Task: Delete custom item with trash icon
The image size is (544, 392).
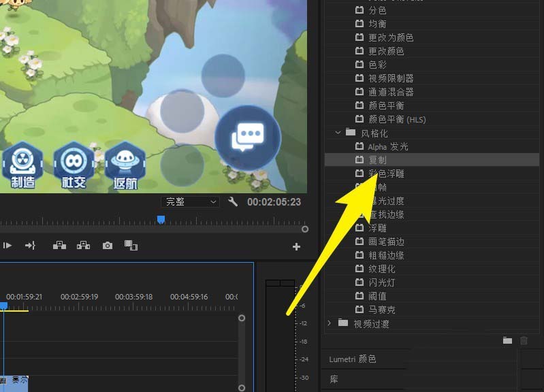Action: point(524,340)
